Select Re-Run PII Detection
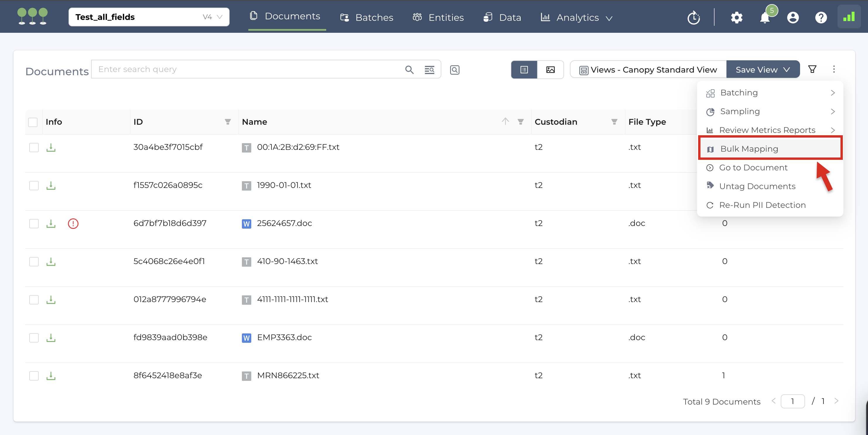 pyautogui.click(x=762, y=205)
